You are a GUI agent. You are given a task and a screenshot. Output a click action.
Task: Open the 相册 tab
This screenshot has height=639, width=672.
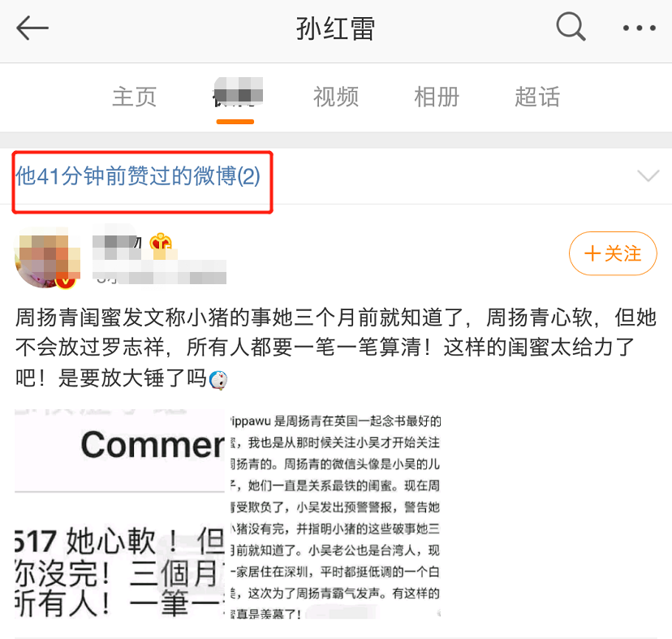click(437, 97)
